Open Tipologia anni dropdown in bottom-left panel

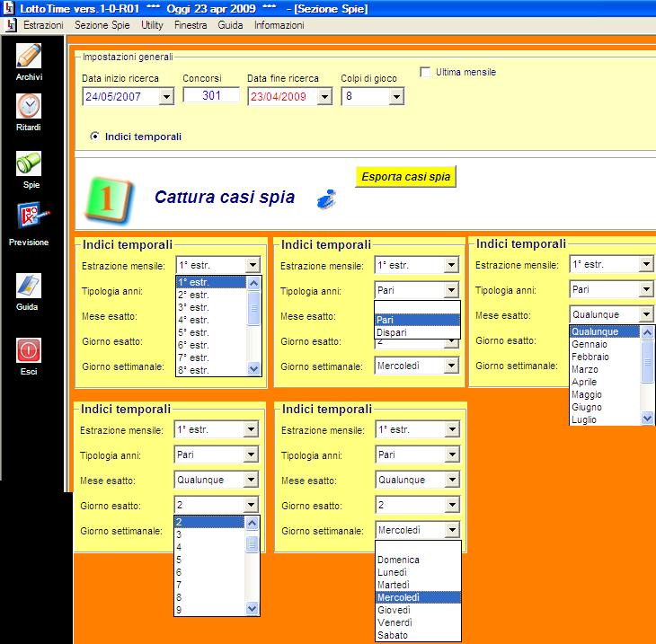click(x=251, y=454)
